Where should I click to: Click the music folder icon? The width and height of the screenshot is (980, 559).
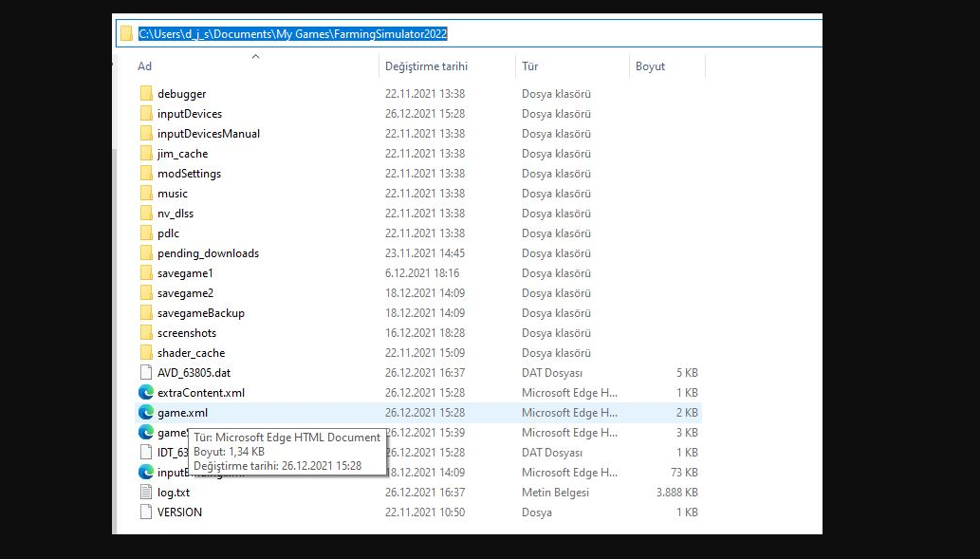click(146, 194)
